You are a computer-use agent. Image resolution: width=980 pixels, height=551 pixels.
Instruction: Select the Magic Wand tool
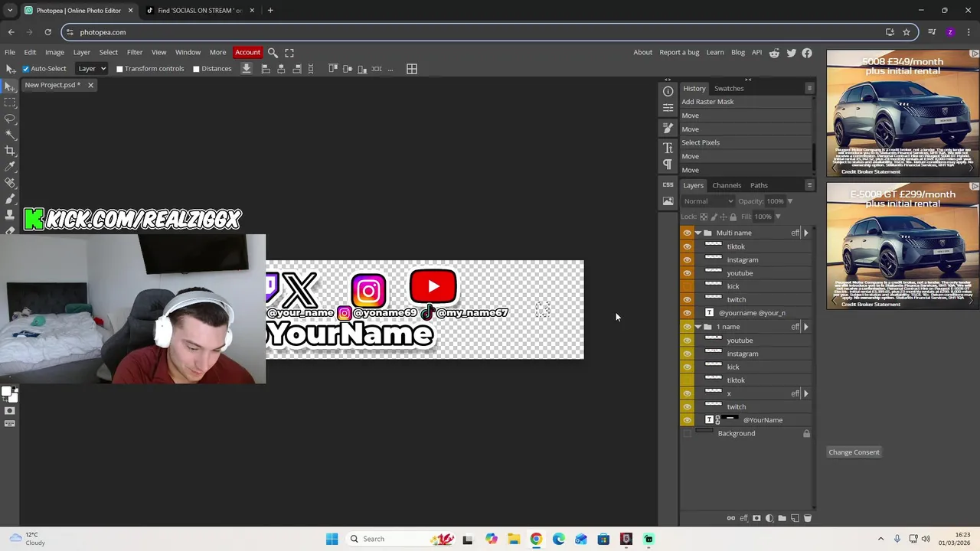(10, 135)
